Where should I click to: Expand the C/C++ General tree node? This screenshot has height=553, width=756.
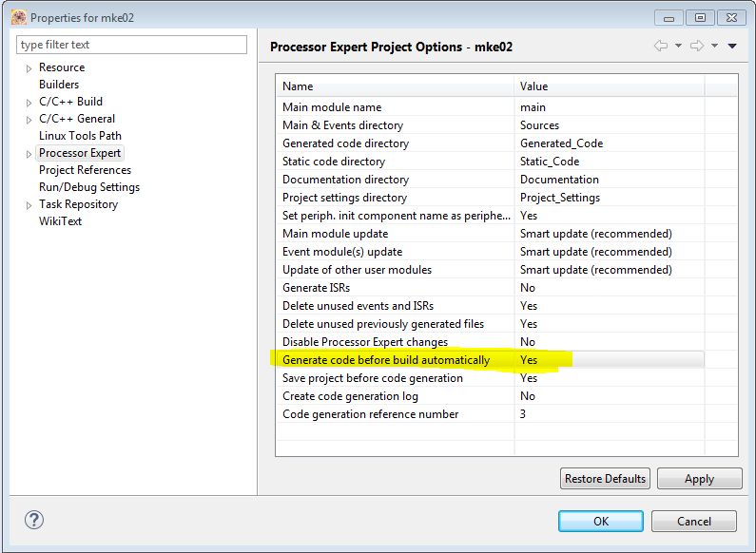[29, 120]
